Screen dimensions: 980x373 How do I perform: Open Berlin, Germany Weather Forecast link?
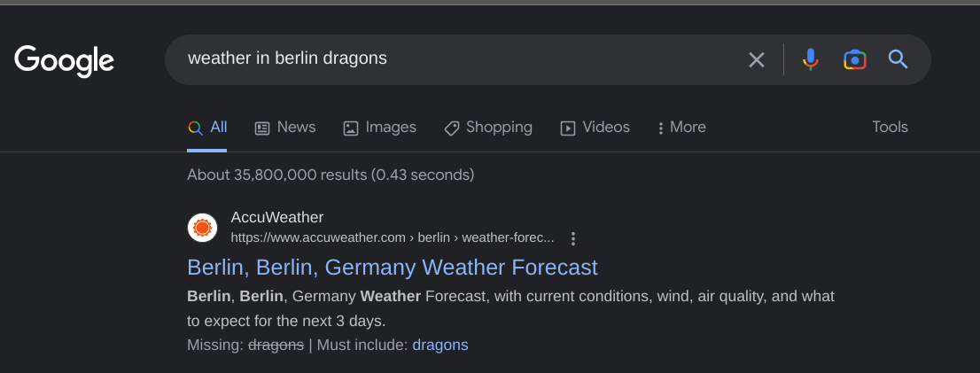(392, 267)
